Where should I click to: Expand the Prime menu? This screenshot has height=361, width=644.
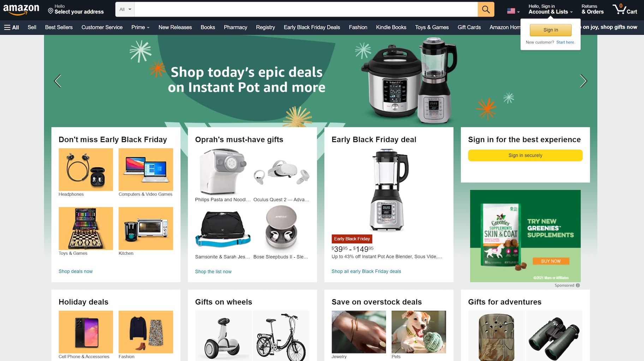click(140, 27)
